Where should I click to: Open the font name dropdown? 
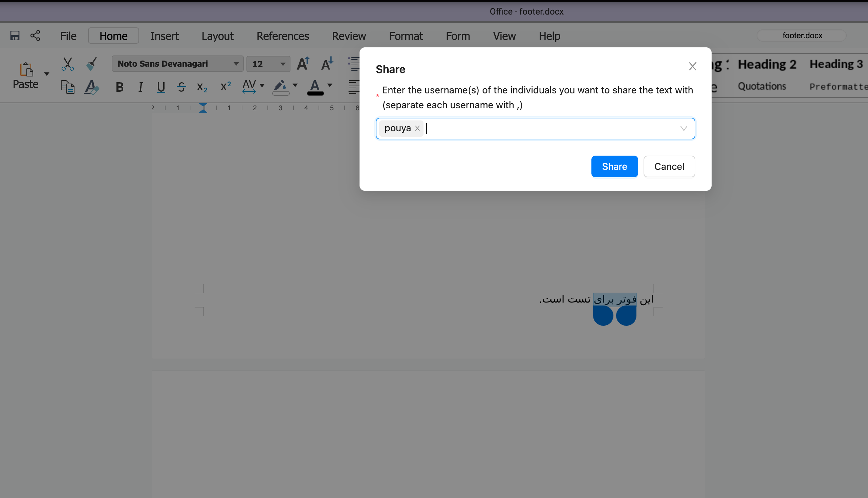coord(236,64)
